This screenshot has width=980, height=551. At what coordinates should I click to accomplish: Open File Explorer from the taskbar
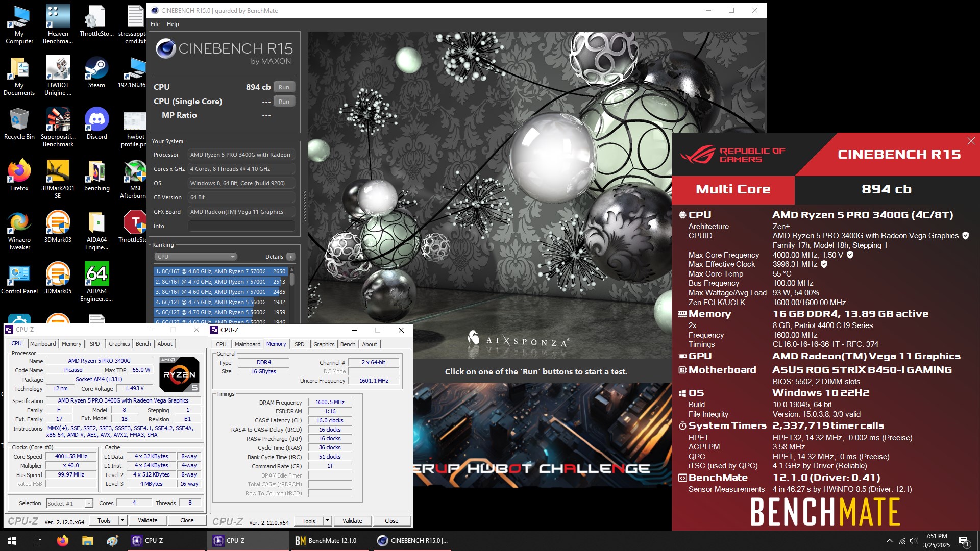(87, 540)
